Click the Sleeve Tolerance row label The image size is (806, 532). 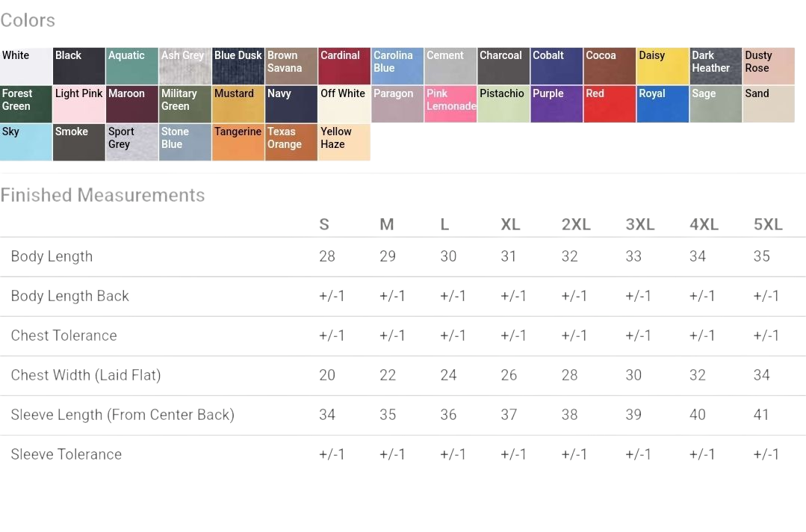click(x=66, y=454)
